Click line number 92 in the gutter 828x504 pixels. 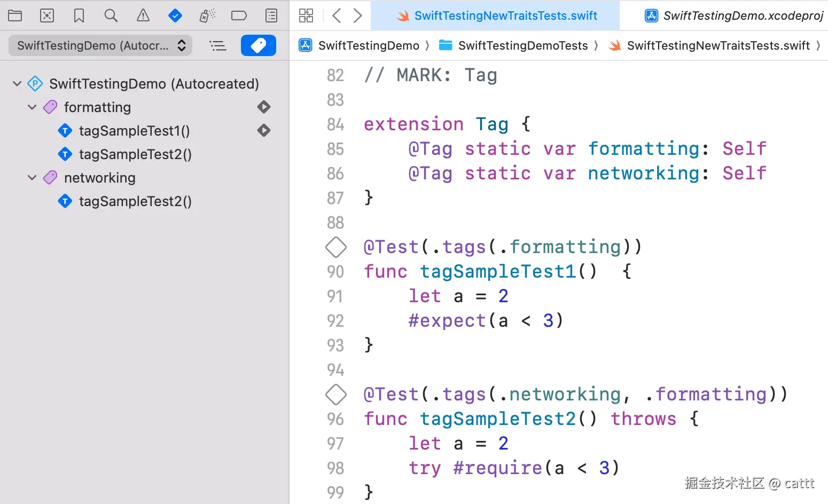coord(335,321)
